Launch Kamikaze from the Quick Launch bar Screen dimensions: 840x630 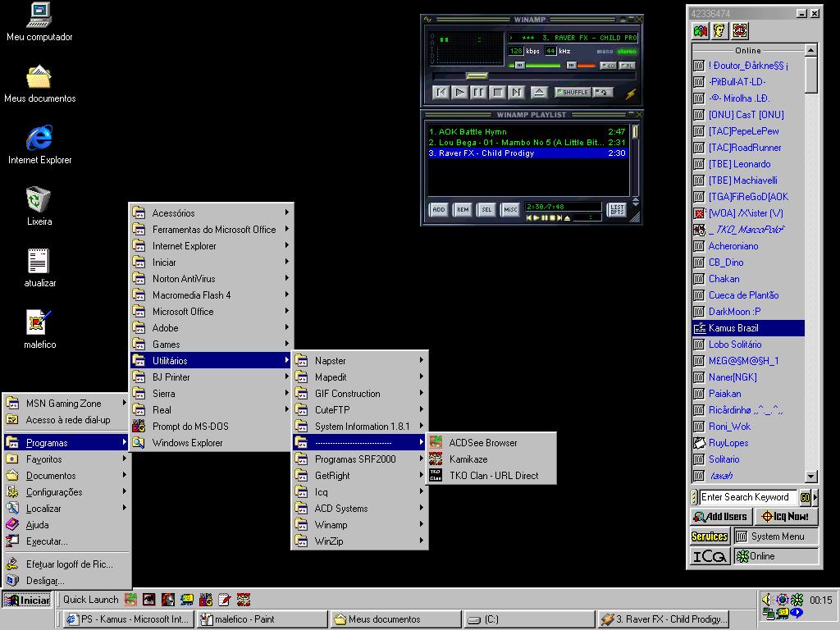click(244, 600)
